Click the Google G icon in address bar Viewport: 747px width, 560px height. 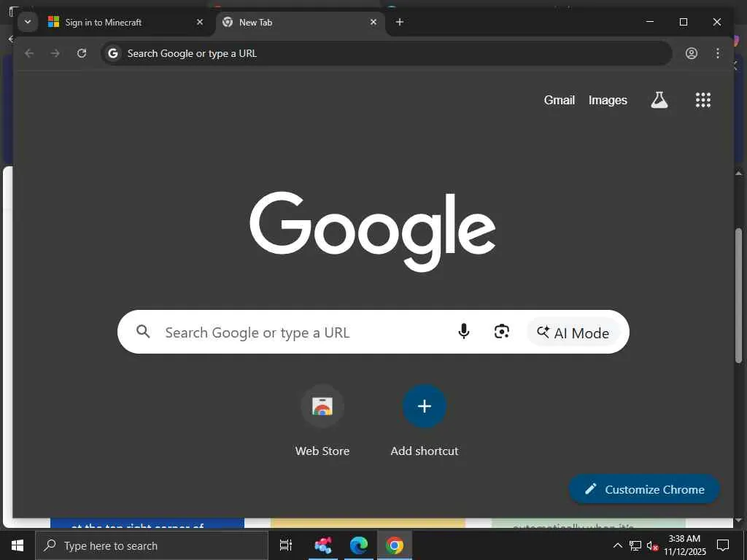113,53
